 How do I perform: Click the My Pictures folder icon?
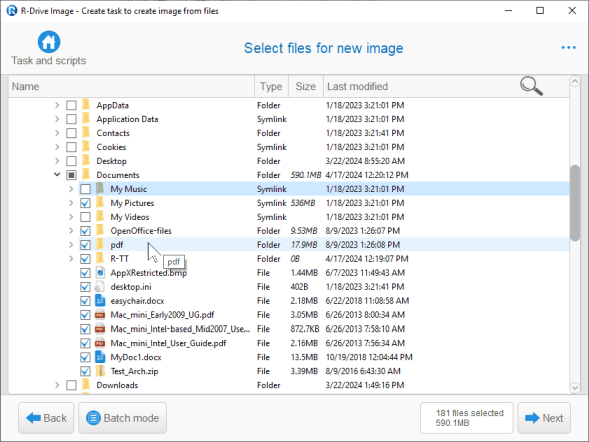point(100,203)
